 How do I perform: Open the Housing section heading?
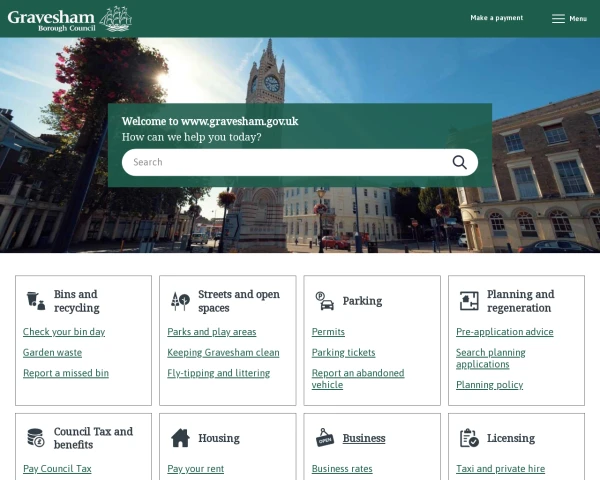click(219, 438)
